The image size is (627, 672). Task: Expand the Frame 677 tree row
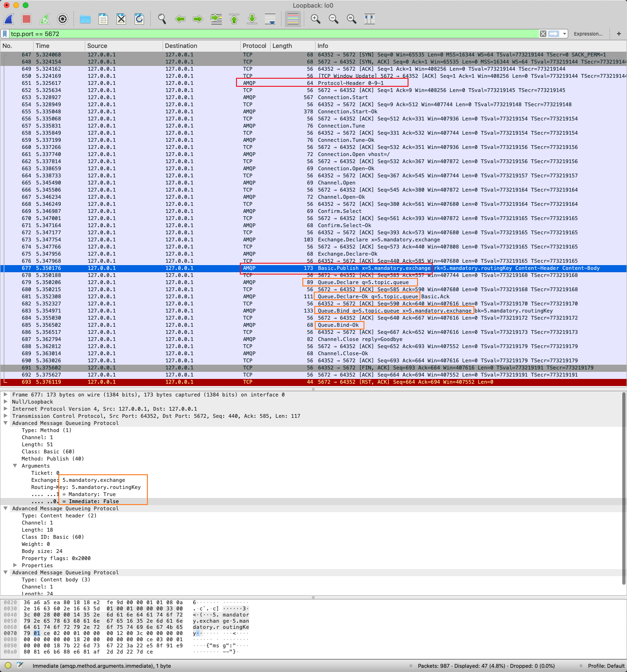[6, 395]
